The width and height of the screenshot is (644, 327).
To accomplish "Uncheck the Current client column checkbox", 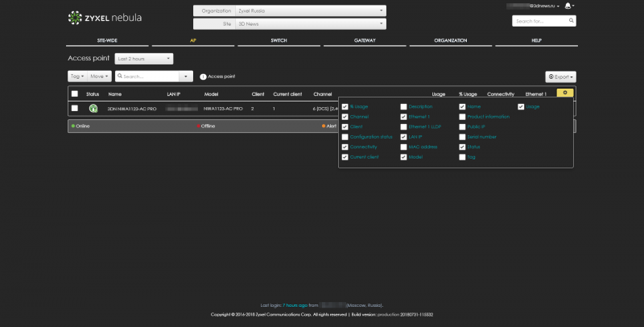I will pyautogui.click(x=345, y=157).
